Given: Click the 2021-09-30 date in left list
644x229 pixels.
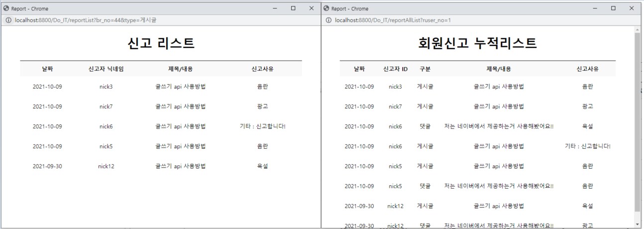Looking at the screenshot, I should click(x=47, y=166).
